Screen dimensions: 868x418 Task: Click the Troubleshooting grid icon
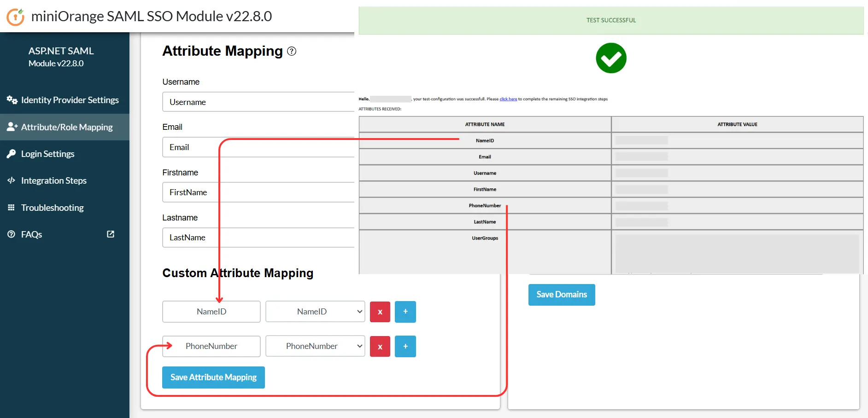pos(11,208)
